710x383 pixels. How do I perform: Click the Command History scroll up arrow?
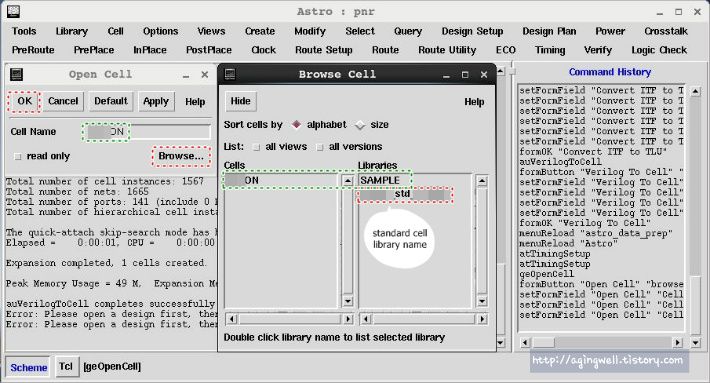point(696,91)
